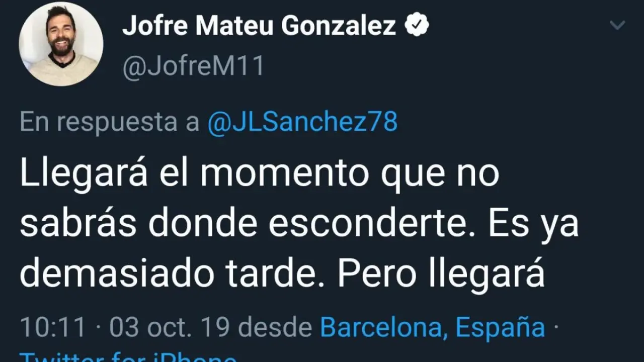Viewport: 644px width, 362px height.
Task: Open Jofre Mateu's profile photo
Action: pos(61,43)
